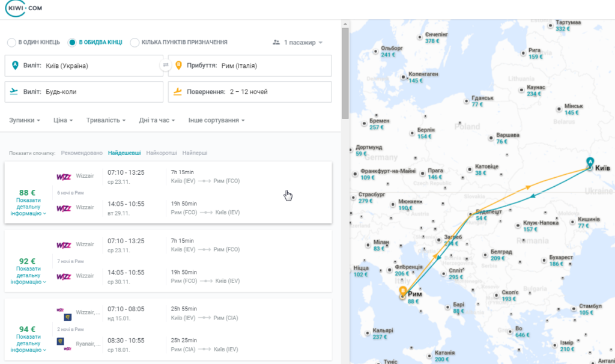Switch to 'Найкоротші' sorting tab
The image size is (615, 364).
click(162, 153)
